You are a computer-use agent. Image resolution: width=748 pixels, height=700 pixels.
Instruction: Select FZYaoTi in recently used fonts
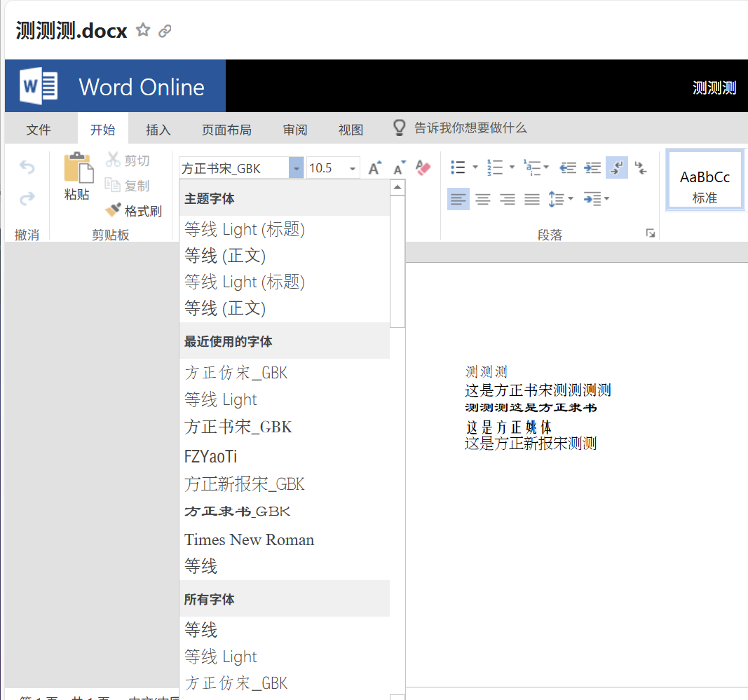pyautogui.click(x=210, y=457)
